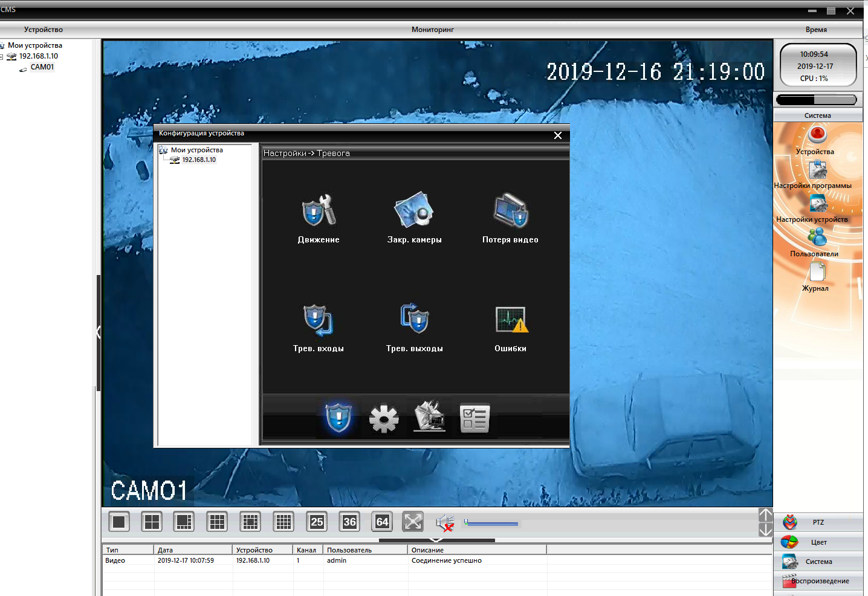Open the Ошибки errors settings
Screen dimensions: 868x596
pos(511,320)
